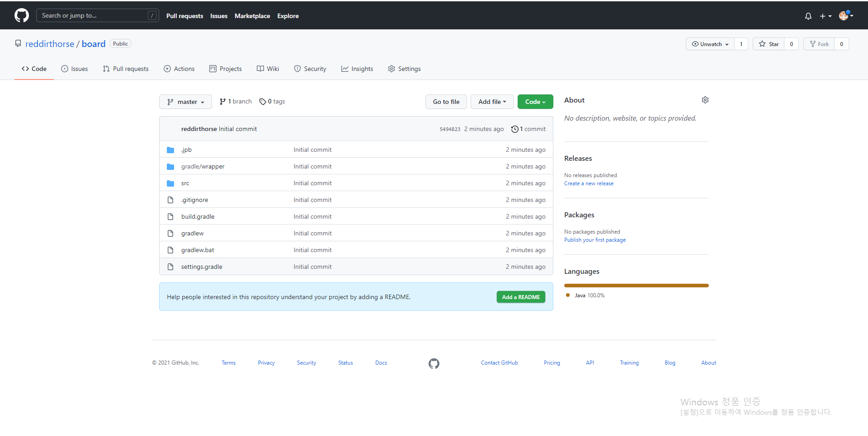This screenshot has width=868, height=436.
Task: Click the .gitignore file icon
Action: pos(170,200)
